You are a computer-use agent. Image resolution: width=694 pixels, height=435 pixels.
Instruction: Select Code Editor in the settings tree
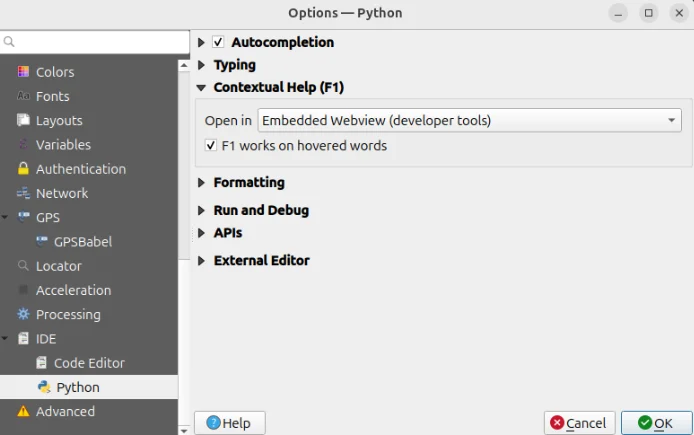(89, 363)
